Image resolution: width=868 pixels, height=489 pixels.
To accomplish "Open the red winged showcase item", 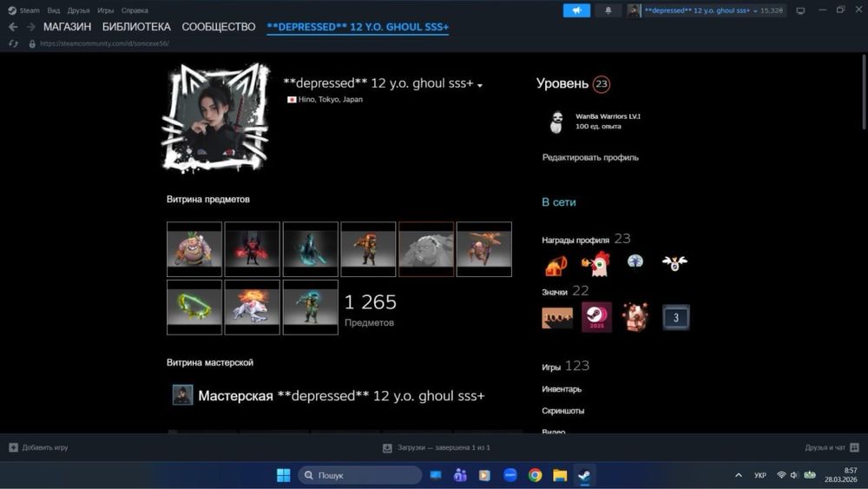I will [x=253, y=249].
